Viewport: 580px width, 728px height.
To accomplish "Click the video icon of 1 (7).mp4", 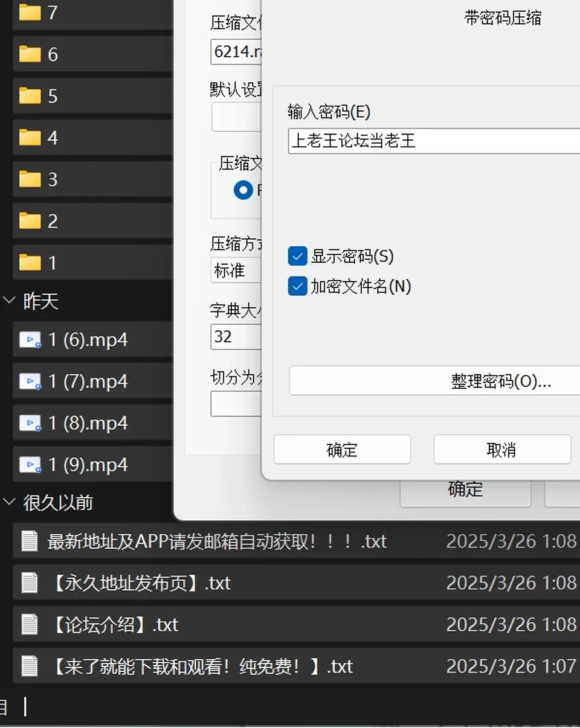I will (x=30, y=382).
